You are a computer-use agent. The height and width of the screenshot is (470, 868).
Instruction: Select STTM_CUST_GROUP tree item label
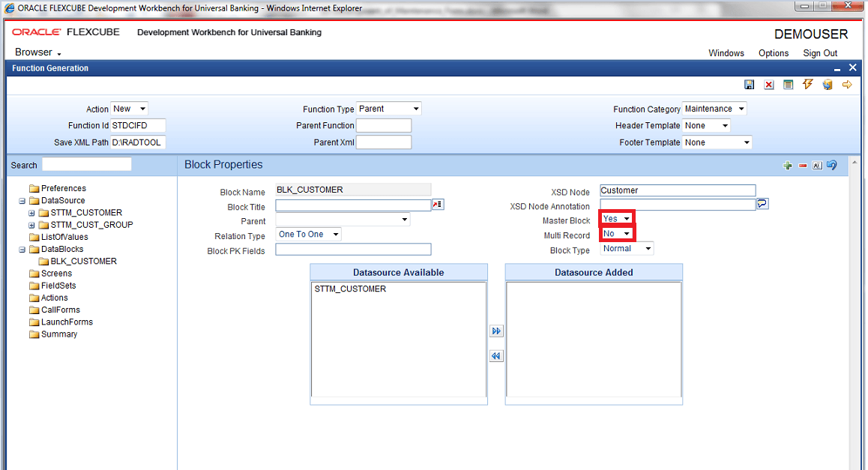92,225
